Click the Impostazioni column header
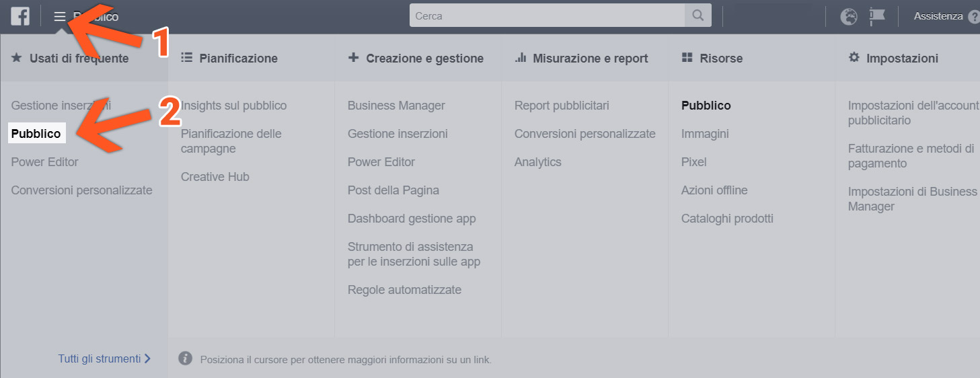Image resolution: width=980 pixels, height=378 pixels. (x=902, y=59)
